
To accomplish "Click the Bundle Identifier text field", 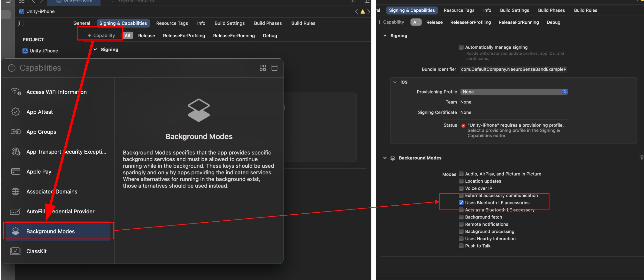I will click(x=513, y=69).
